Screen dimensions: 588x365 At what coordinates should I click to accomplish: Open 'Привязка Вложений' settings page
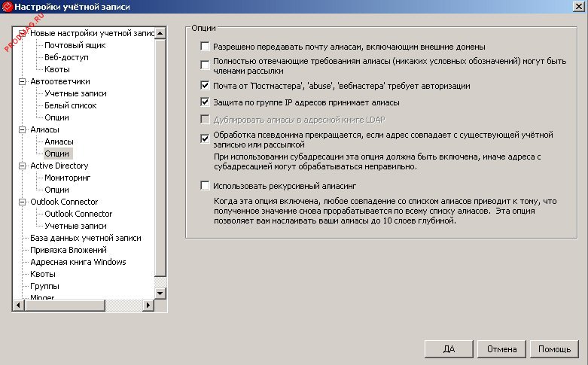68,250
